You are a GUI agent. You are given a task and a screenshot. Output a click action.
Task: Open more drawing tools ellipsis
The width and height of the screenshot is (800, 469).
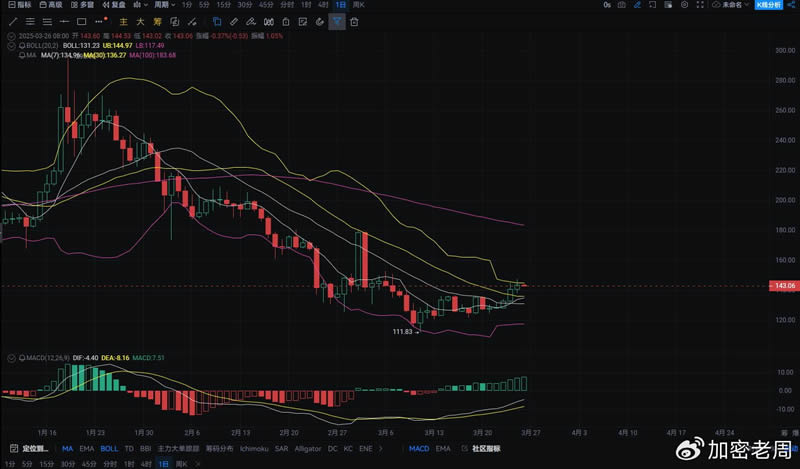click(x=100, y=21)
